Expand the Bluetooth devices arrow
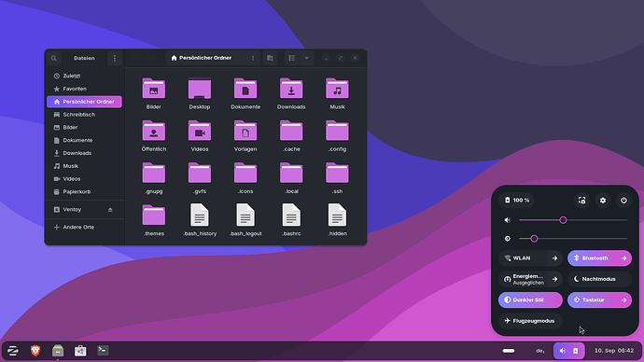The image size is (644, 362). pyautogui.click(x=623, y=258)
